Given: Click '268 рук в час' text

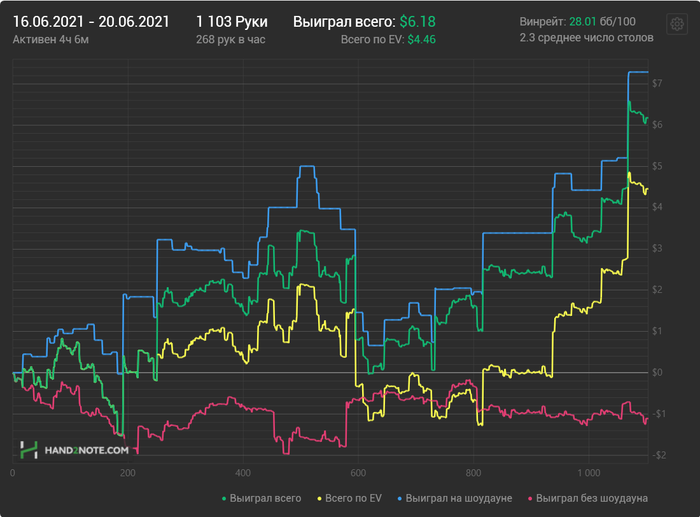Looking at the screenshot, I should coord(231,40).
